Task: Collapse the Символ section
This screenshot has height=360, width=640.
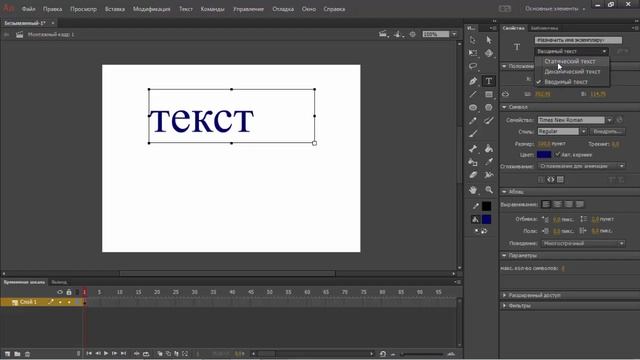Action: [x=504, y=107]
